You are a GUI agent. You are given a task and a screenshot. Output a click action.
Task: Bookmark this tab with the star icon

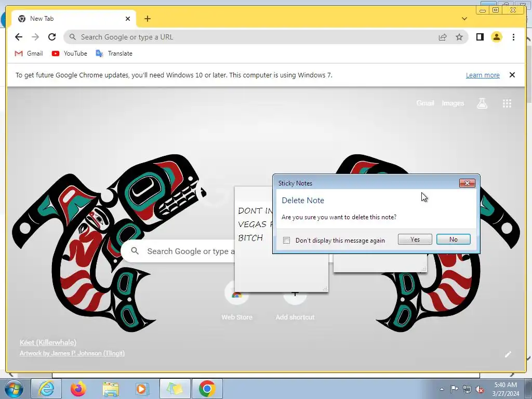[x=459, y=37]
